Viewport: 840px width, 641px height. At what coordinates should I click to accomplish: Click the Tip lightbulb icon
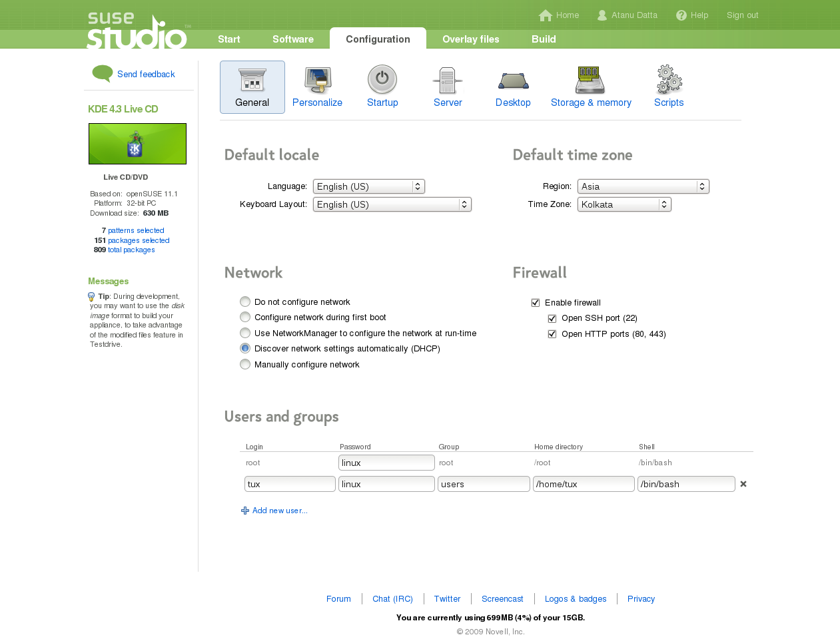click(x=91, y=297)
